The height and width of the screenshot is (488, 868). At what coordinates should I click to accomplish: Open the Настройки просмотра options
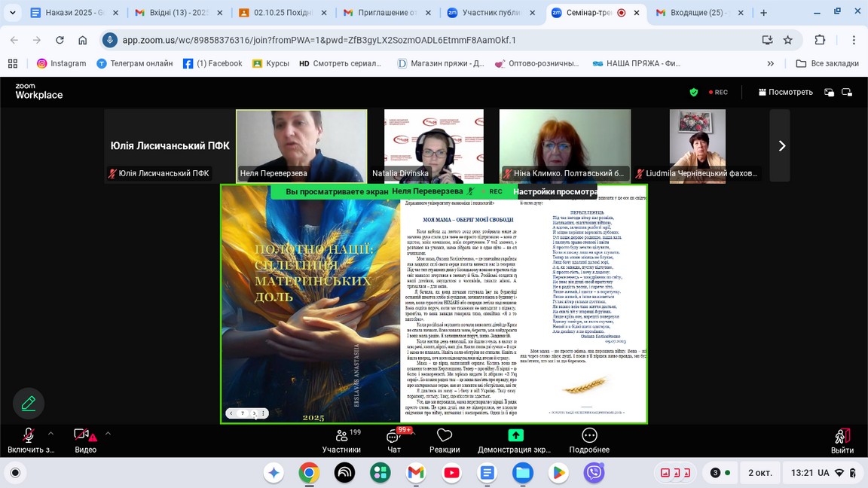pyautogui.click(x=555, y=192)
